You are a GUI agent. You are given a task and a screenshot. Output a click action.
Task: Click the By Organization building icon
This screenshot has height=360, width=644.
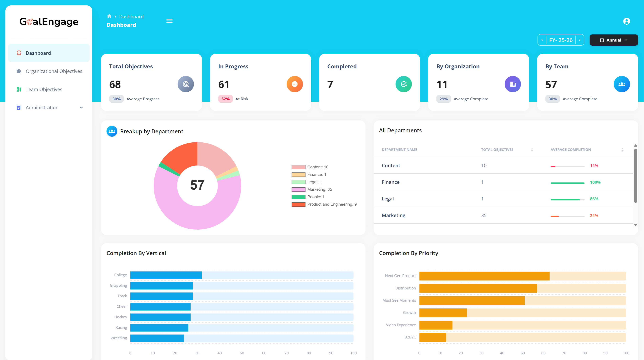(513, 84)
